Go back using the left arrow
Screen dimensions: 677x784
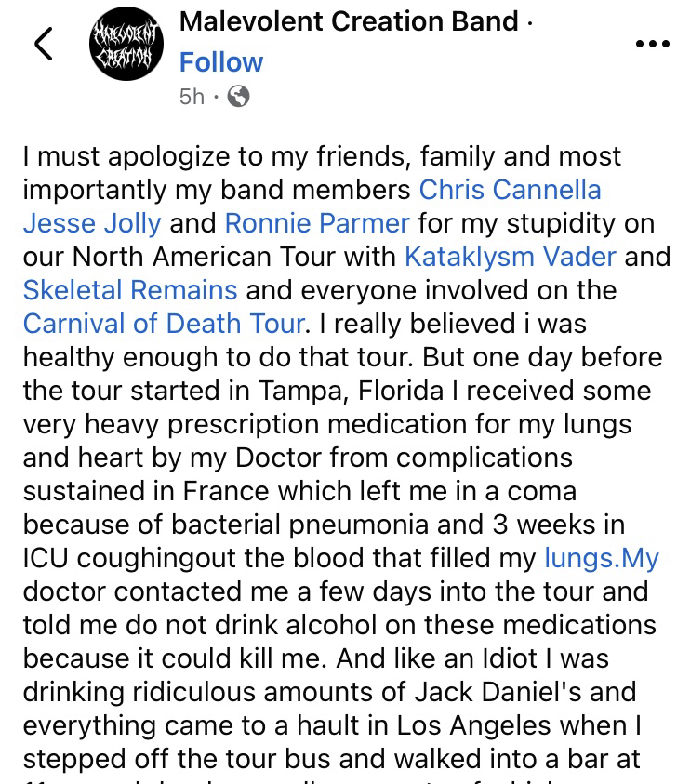[x=43, y=44]
